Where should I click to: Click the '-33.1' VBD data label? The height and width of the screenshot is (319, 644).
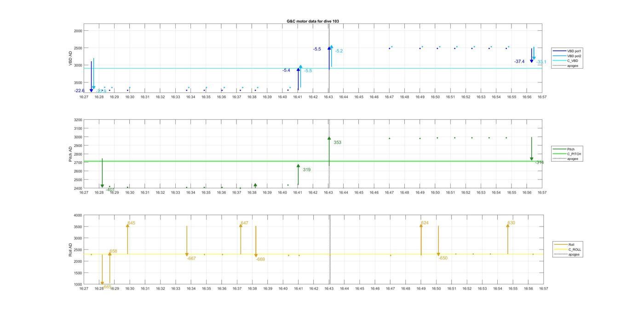click(541, 62)
